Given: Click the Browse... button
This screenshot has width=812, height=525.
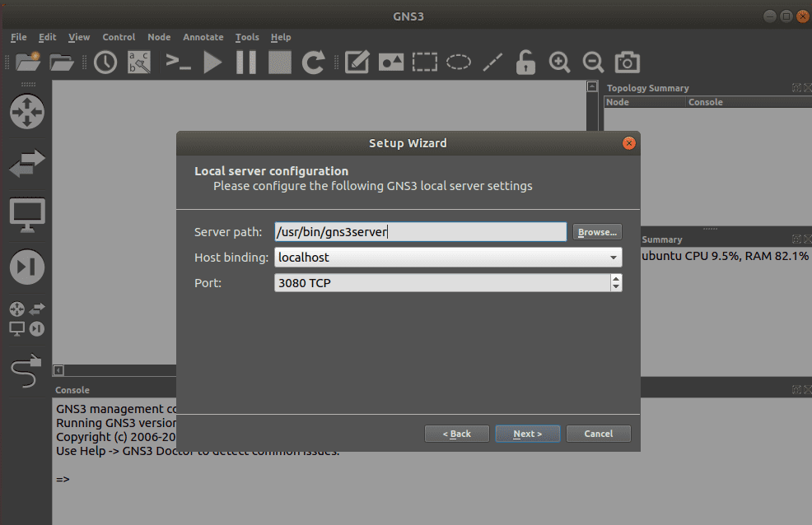Looking at the screenshot, I should 597,232.
